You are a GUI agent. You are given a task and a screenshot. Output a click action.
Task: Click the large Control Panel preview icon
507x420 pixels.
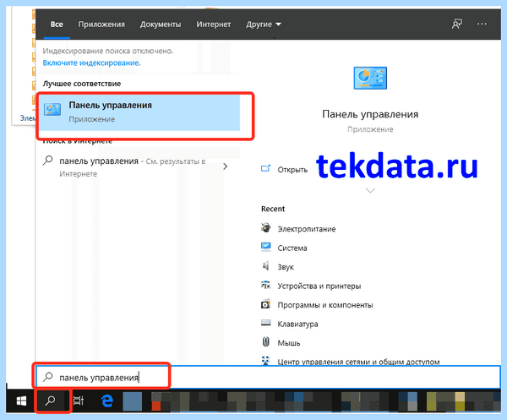pos(370,78)
